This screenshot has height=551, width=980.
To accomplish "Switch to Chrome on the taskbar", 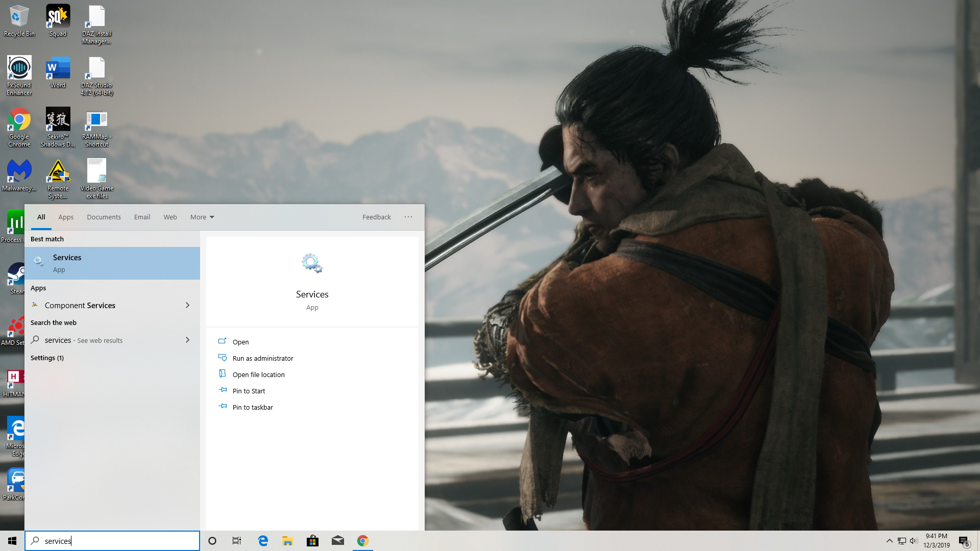I will [x=362, y=541].
